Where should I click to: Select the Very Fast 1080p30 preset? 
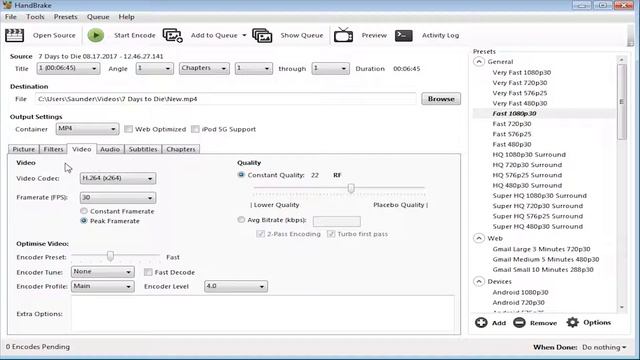tap(522, 72)
